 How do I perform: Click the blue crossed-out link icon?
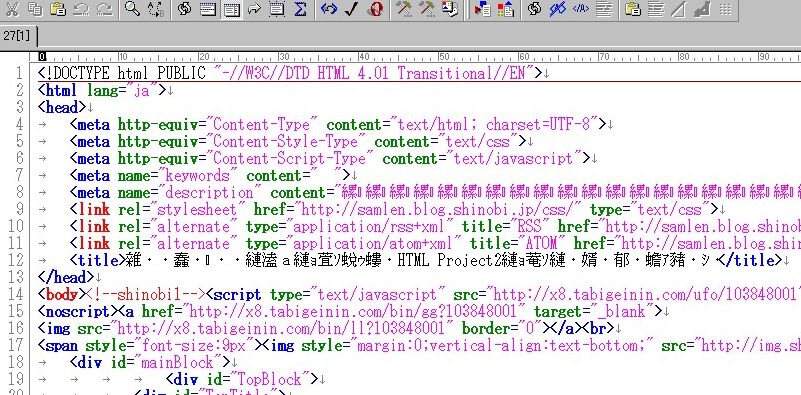pyautogui.click(x=557, y=9)
